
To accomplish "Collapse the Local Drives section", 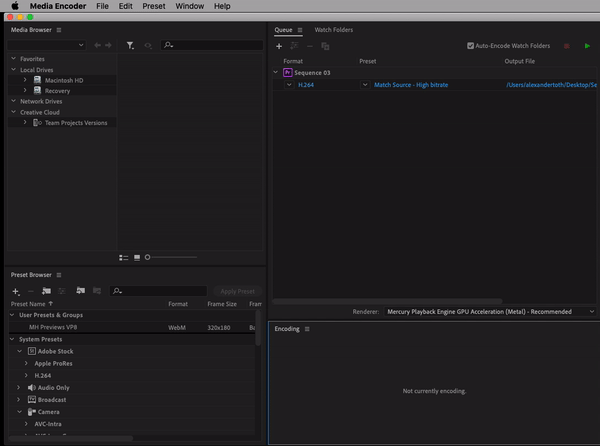I will tap(13, 70).
